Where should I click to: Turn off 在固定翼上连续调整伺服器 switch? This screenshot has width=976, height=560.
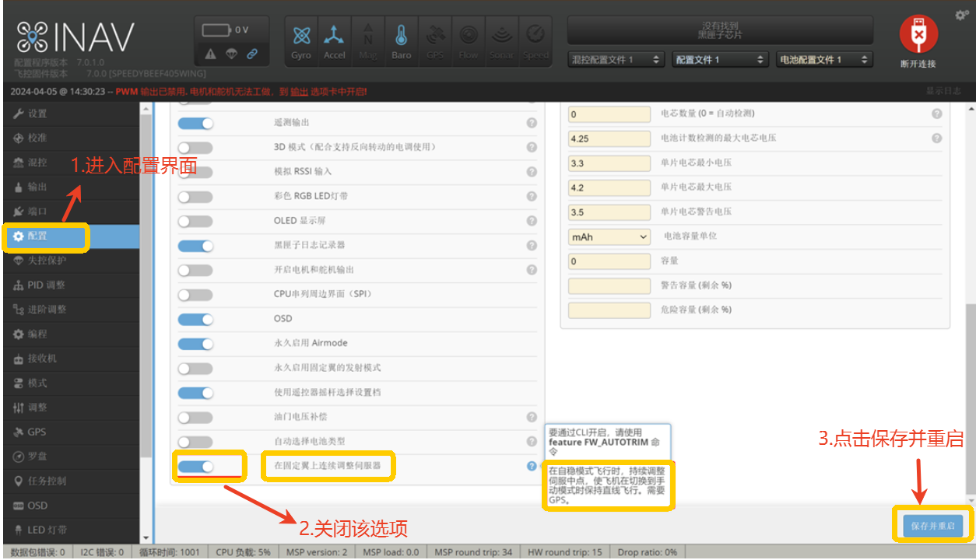pos(195,467)
